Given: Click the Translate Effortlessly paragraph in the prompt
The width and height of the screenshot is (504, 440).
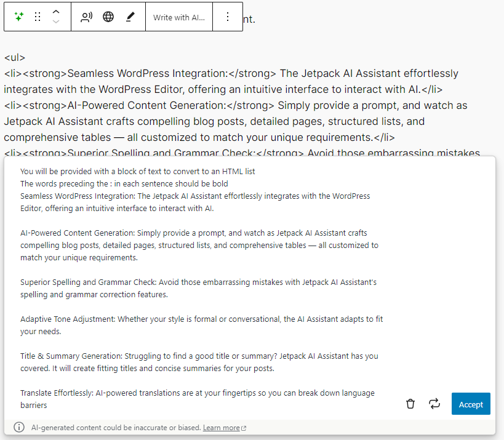Looking at the screenshot, I should pyautogui.click(x=198, y=399).
